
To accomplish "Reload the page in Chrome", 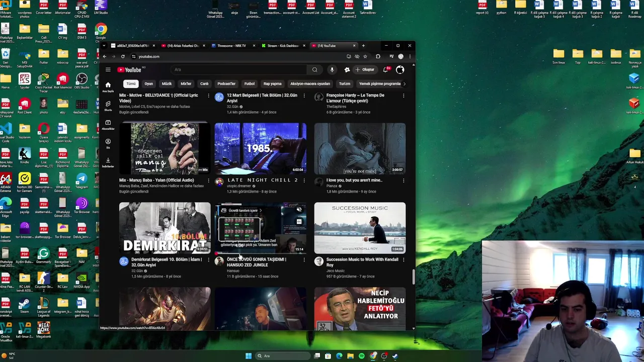I will point(123,56).
